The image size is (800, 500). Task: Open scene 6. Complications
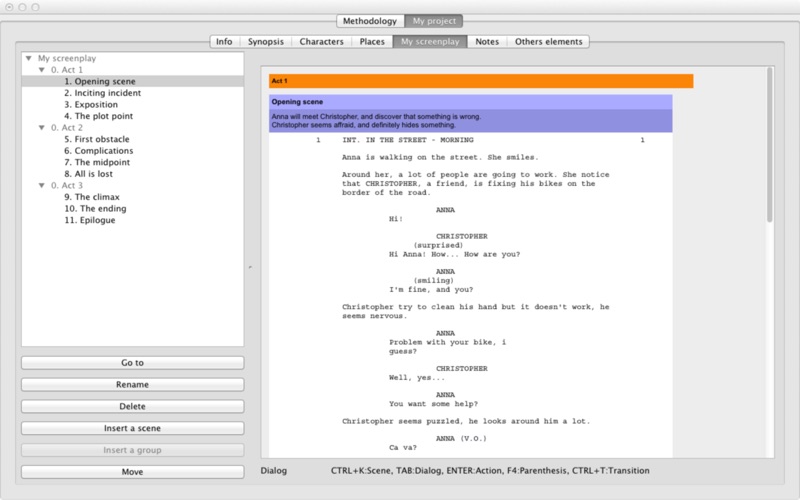tap(98, 151)
